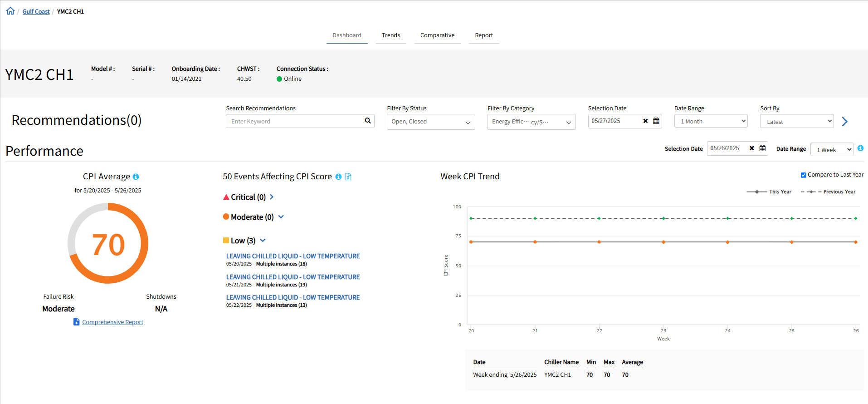Open calendar for the 05/27/2025 selection date
The image size is (868, 404).
[x=656, y=121]
